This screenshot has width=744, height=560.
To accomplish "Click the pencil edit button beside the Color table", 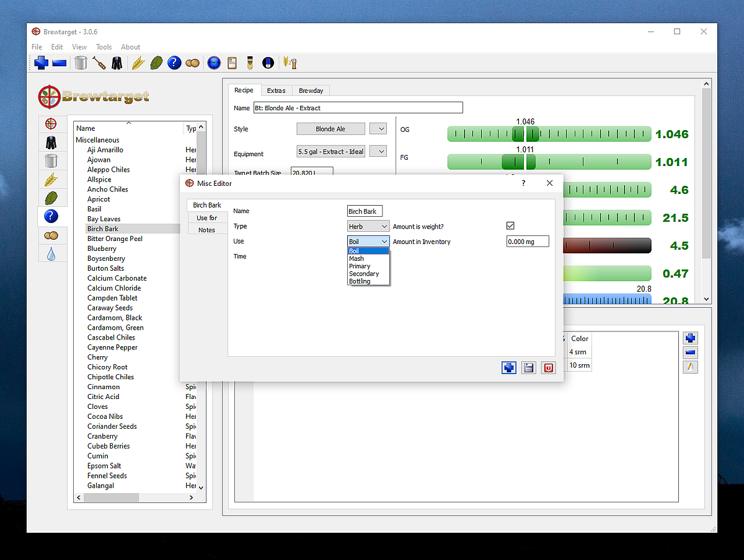I will coord(691,367).
